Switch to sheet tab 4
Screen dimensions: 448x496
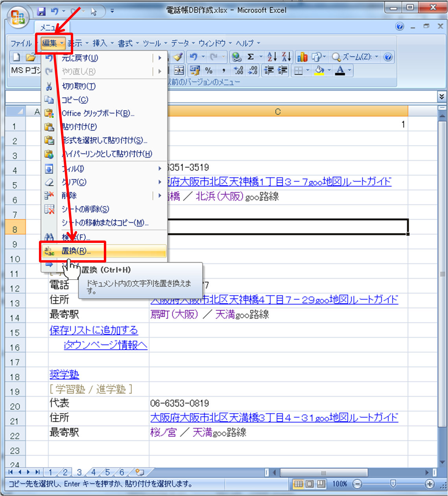point(93,472)
